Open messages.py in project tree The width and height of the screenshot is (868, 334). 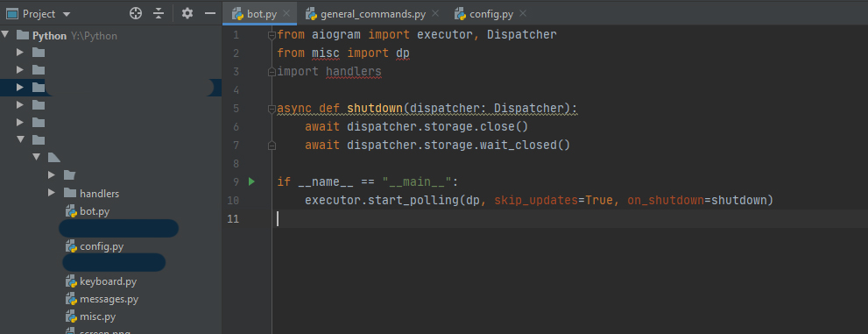coord(109,299)
